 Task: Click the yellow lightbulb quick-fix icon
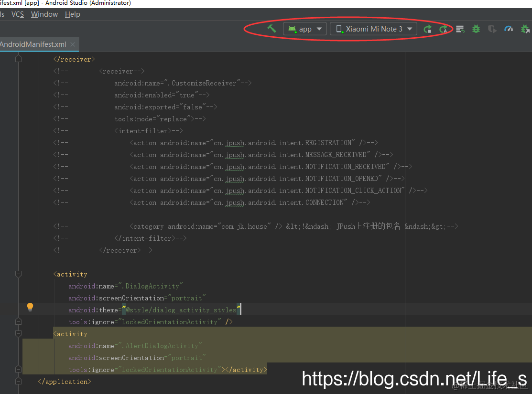pos(30,307)
